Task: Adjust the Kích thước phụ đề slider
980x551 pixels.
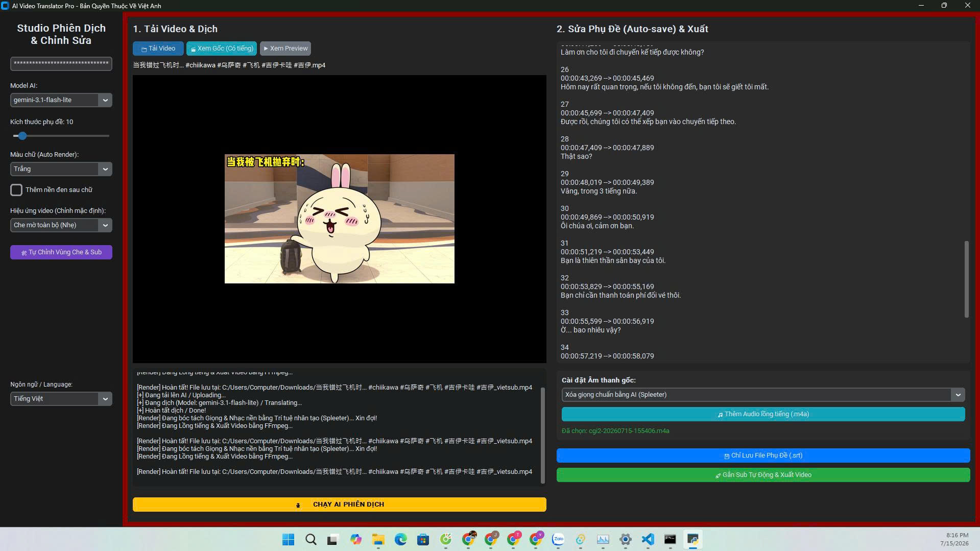Action: click(22, 136)
